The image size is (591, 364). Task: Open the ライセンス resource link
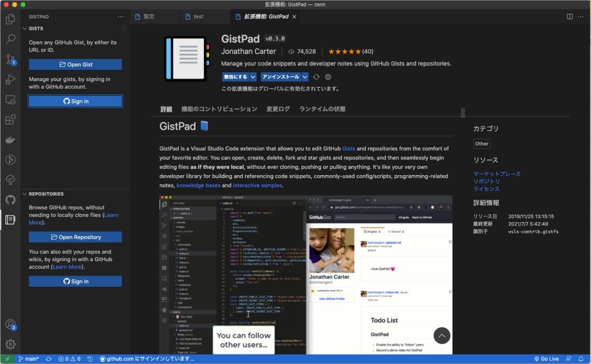486,188
